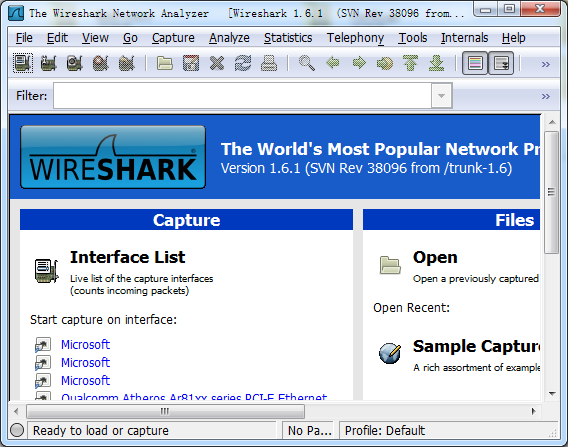Click the horizontal scrollbar left arrow
The height and width of the screenshot is (447, 568).
16,412
